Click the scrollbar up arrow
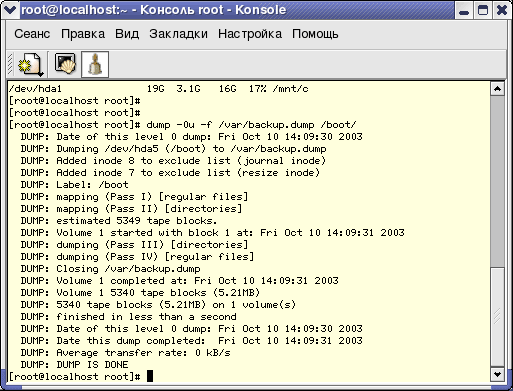 tap(498, 89)
